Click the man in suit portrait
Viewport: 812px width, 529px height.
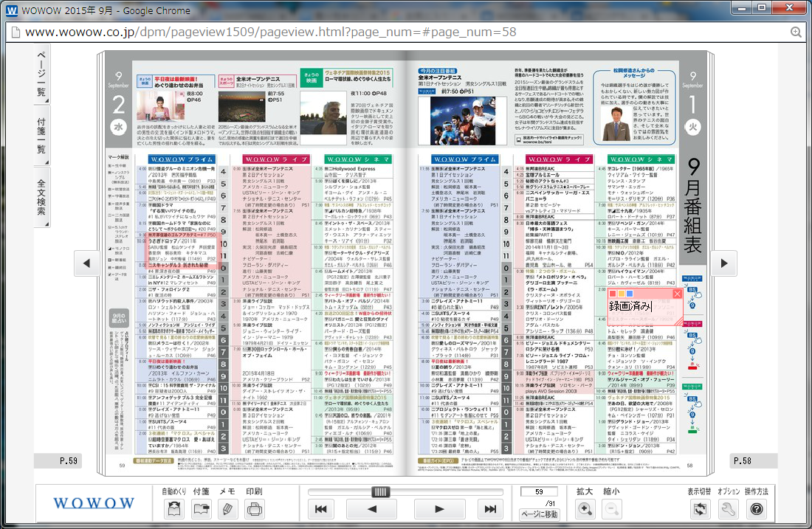616,124
